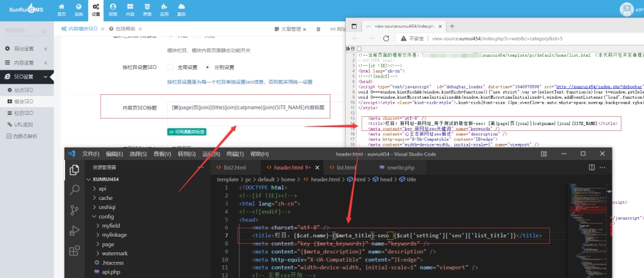644x278 pixels.
Task: Click browser forward arrow
Action: pyautogui.click(x=370, y=38)
